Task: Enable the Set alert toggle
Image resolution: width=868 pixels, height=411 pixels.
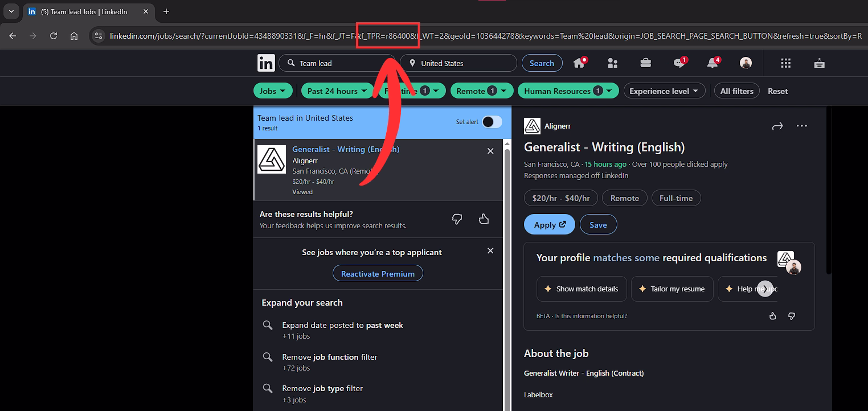Action: pyautogui.click(x=492, y=122)
